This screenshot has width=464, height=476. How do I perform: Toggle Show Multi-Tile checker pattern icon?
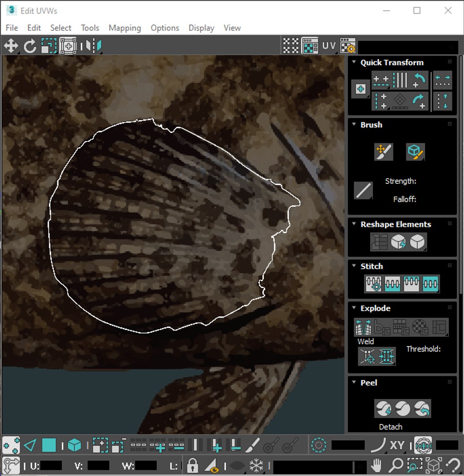click(291, 46)
